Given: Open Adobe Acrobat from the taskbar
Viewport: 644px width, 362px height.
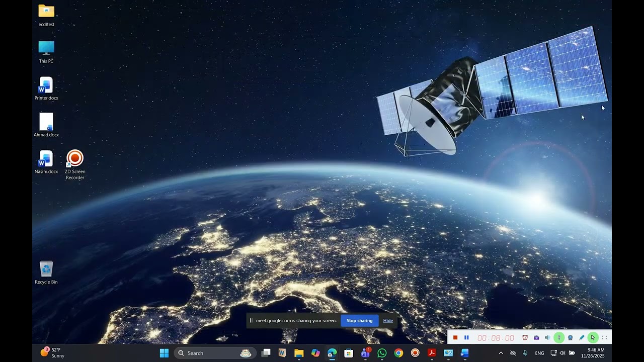Looking at the screenshot, I should point(432,353).
